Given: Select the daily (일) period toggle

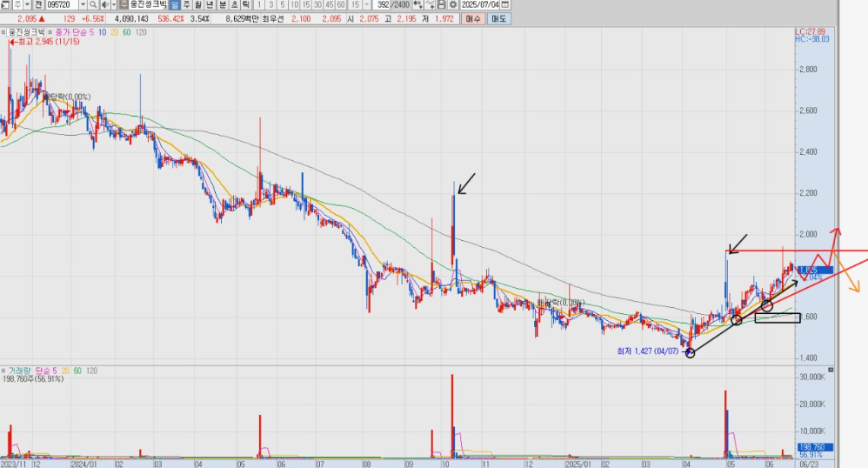Looking at the screenshot, I should (175, 5).
